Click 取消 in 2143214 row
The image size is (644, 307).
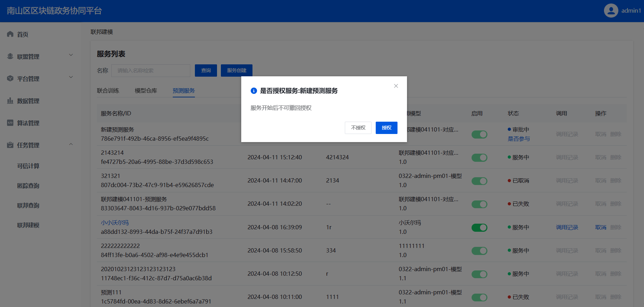601,158
